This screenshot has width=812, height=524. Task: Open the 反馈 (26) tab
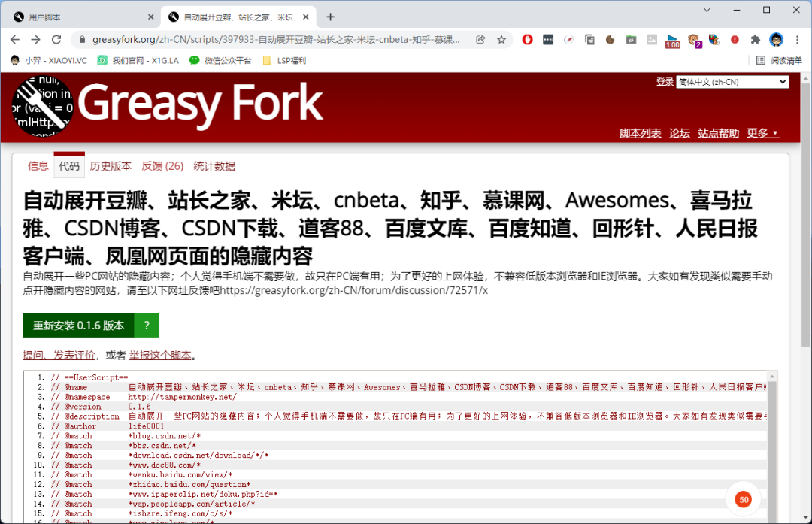[162, 166]
